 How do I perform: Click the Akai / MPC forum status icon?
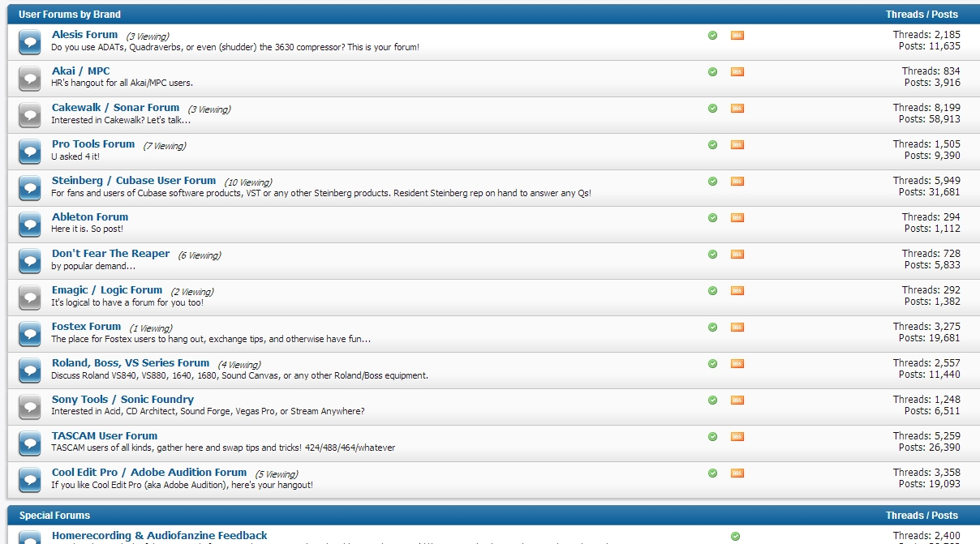click(x=30, y=79)
